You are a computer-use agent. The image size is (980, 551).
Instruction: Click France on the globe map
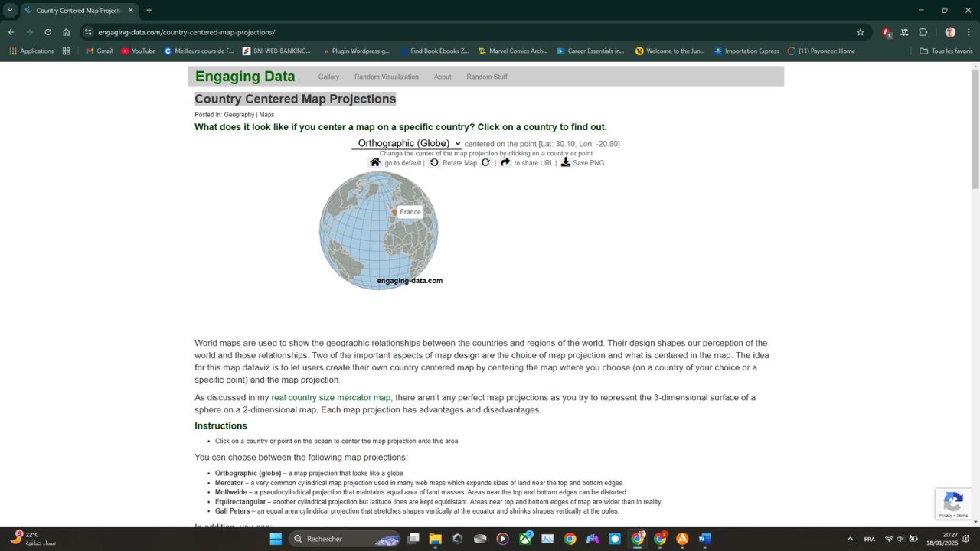coord(395,211)
